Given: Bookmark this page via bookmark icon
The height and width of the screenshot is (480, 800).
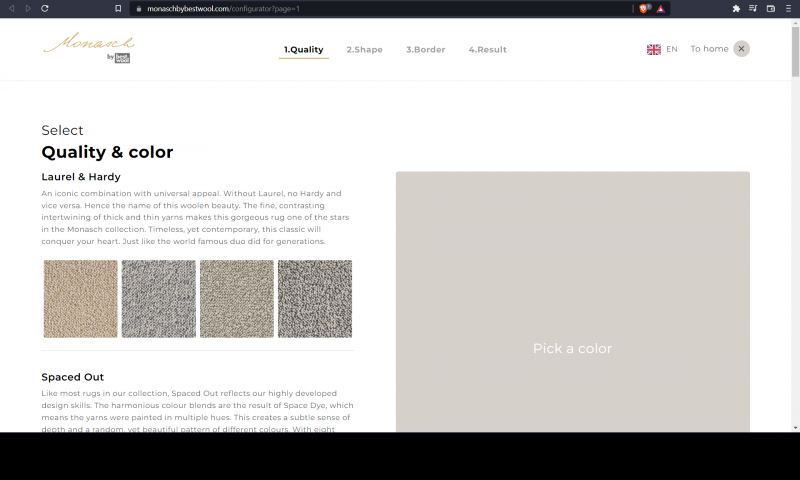Looking at the screenshot, I should tap(118, 8).
